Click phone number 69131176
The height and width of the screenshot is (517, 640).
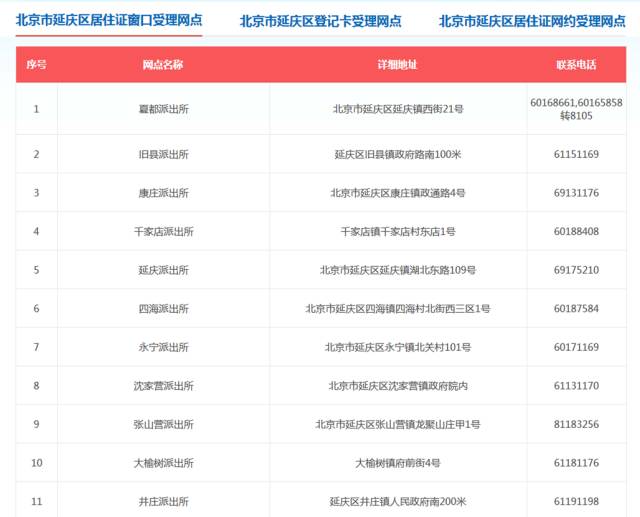click(576, 193)
